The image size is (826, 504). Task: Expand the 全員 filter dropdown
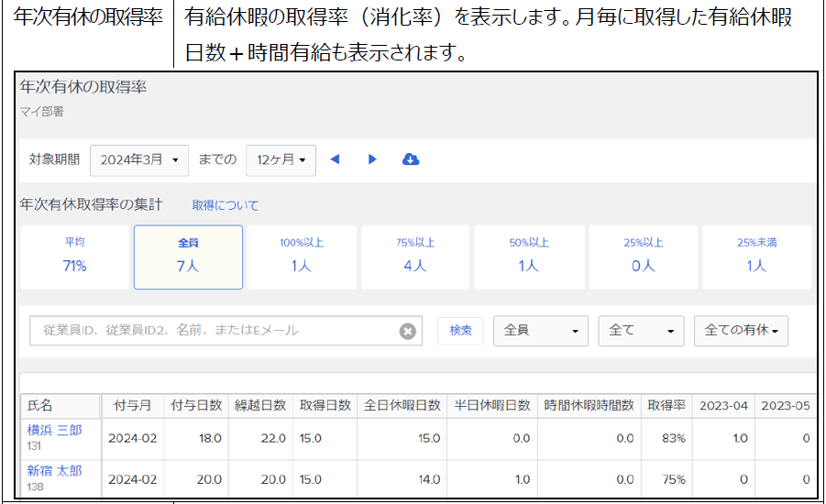(540, 331)
